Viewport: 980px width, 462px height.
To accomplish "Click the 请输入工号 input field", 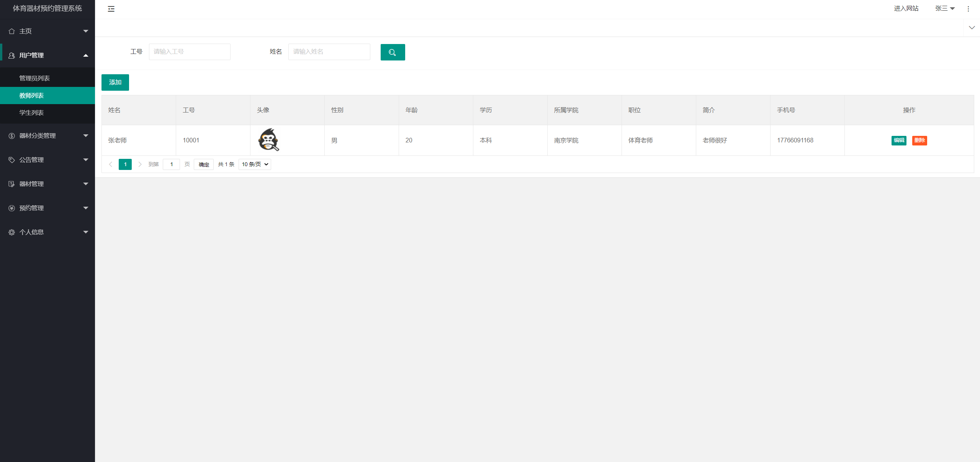I will (190, 52).
